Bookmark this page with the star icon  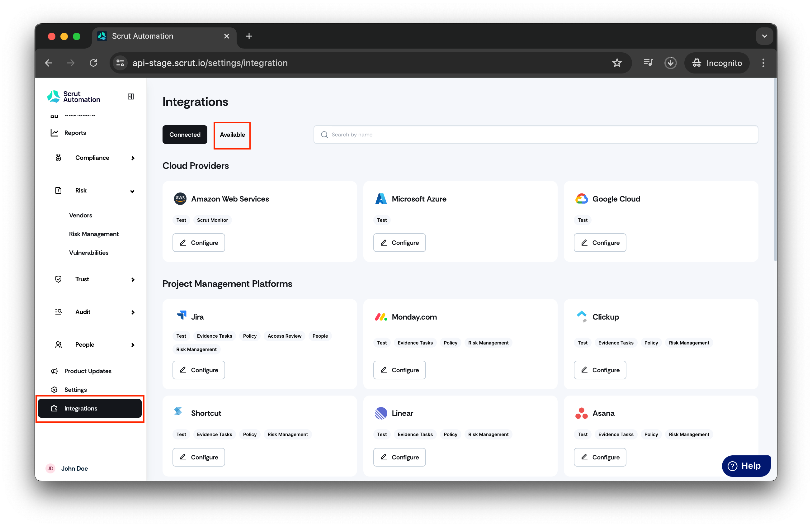(x=616, y=63)
